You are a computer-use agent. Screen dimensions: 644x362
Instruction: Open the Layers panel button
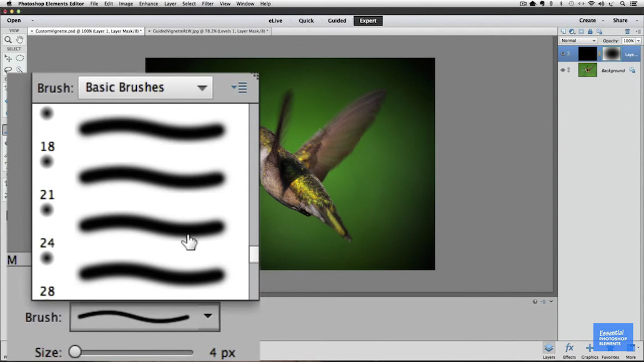point(548,351)
